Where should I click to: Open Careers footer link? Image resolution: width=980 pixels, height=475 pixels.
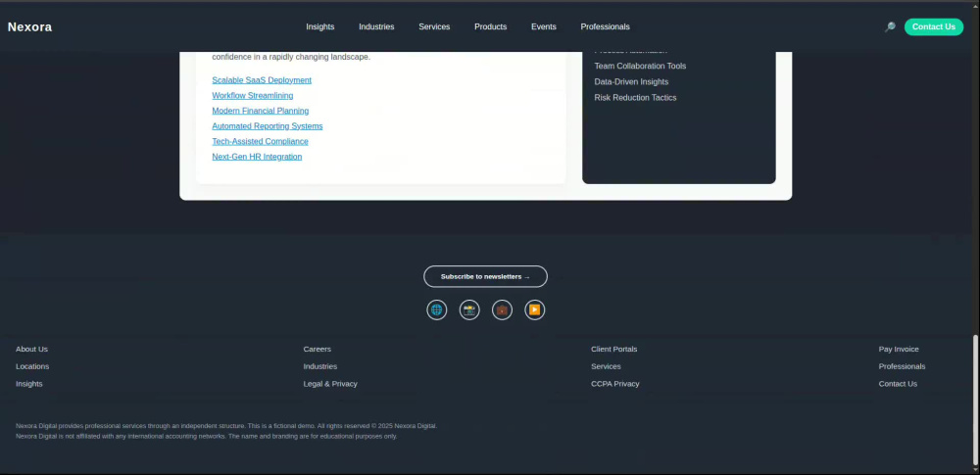point(318,349)
